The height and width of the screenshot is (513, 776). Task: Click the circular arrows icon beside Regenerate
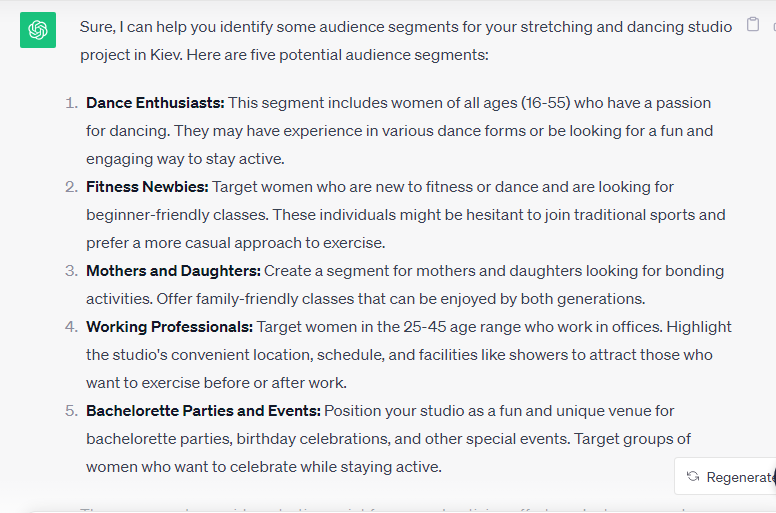click(x=693, y=476)
